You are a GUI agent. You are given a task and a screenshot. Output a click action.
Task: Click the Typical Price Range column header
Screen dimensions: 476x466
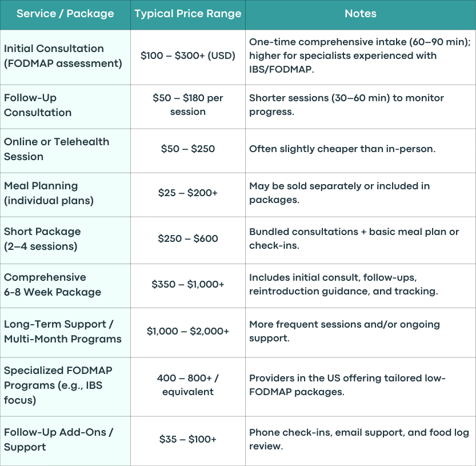pyautogui.click(x=188, y=14)
